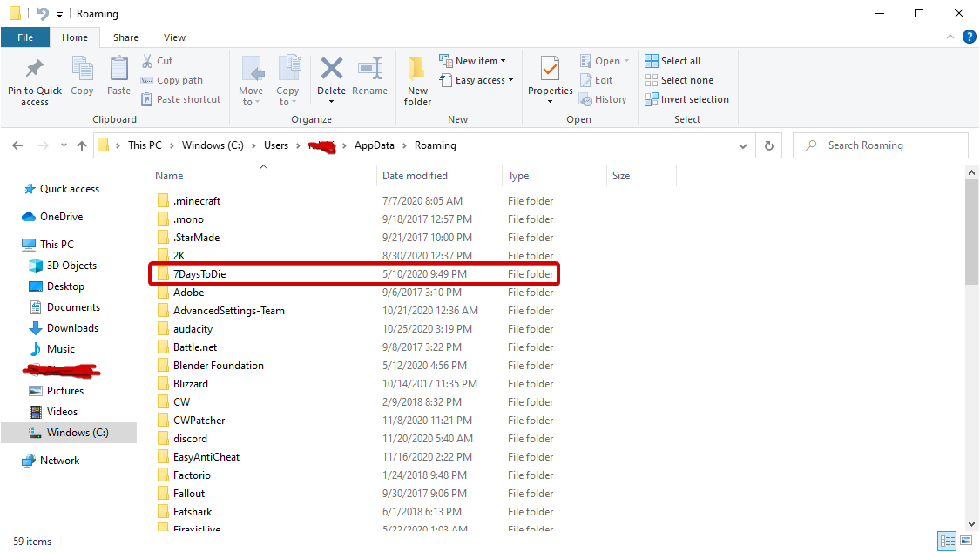Click the Rename ribbon icon
This screenshot has width=980, height=552.
tap(370, 70)
